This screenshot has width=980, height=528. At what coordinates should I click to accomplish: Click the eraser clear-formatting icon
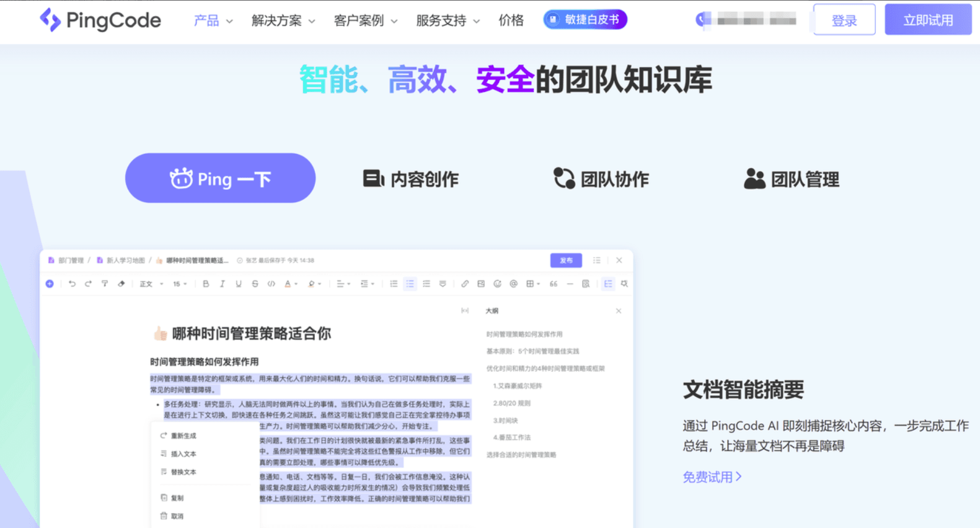tap(121, 284)
